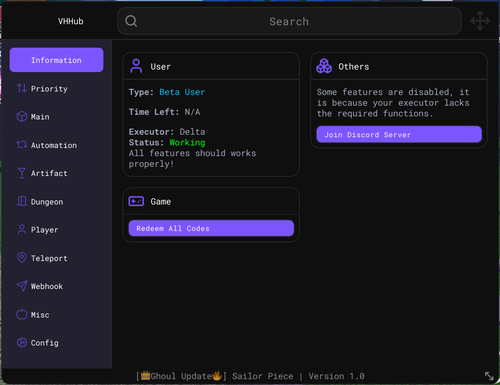Viewport: 500px width, 385px height.
Task: Click the 'Game' card heading
Action: coord(161,201)
